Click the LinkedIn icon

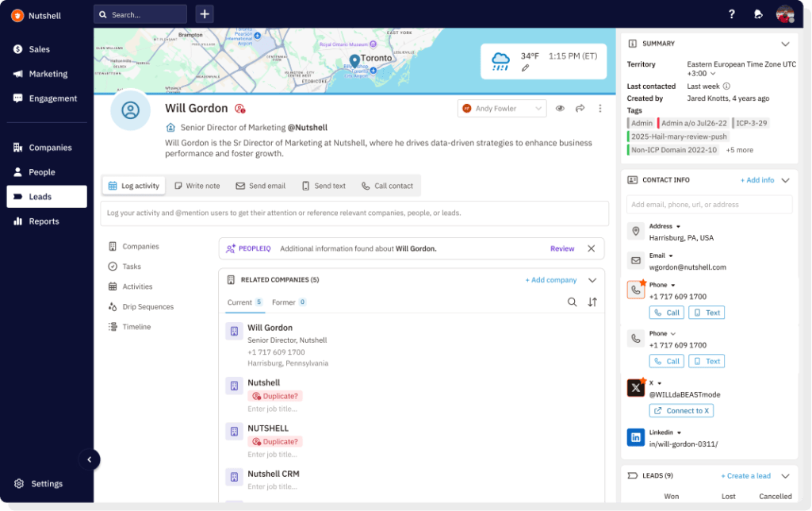[x=636, y=437]
